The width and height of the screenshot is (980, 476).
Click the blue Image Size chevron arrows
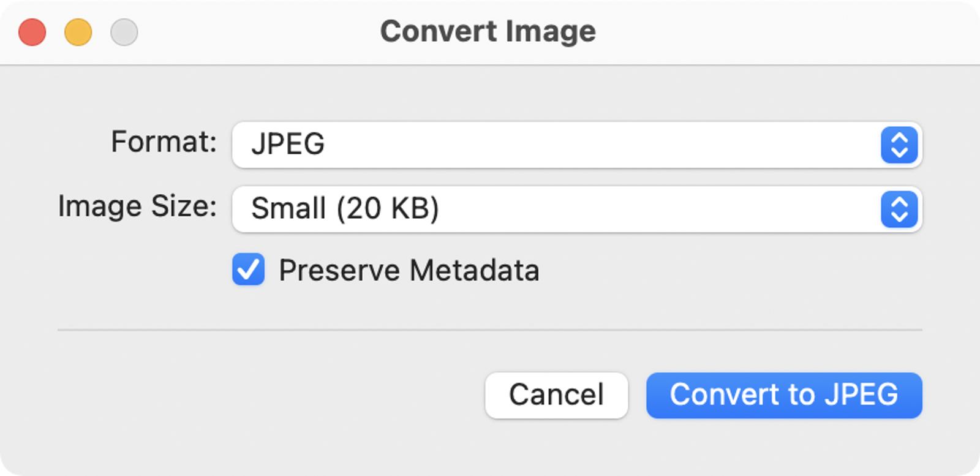point(899,210)
